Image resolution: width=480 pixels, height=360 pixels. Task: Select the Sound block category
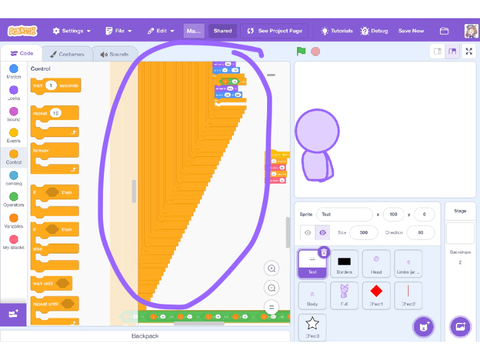[x=14, y=114]
